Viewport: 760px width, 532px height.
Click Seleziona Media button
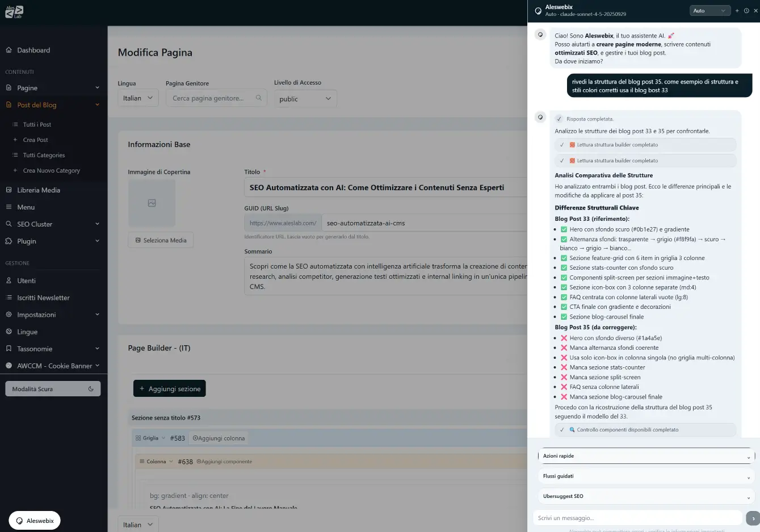tap(161, 240)
